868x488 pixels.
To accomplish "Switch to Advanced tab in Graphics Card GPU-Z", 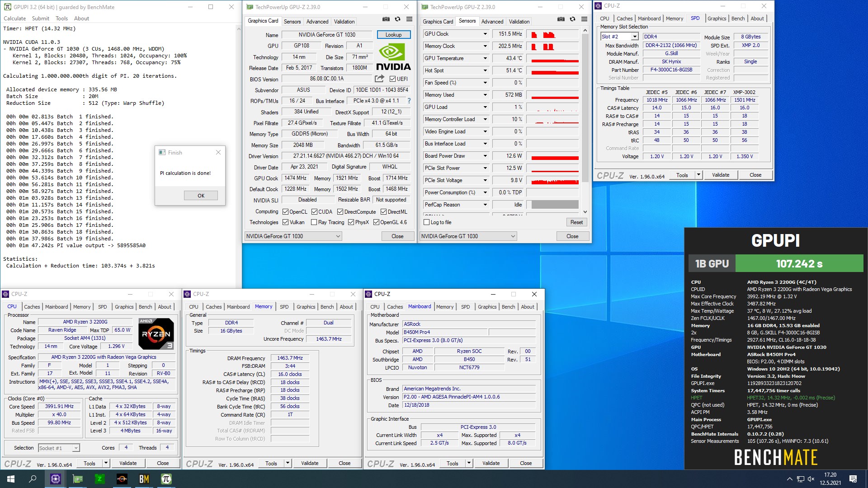I will (317, 22).
